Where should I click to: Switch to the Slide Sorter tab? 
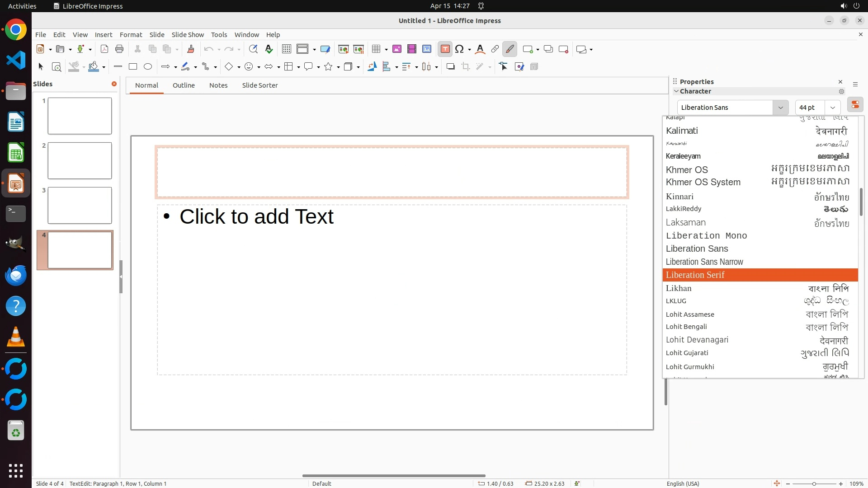[x=259, y=85]
